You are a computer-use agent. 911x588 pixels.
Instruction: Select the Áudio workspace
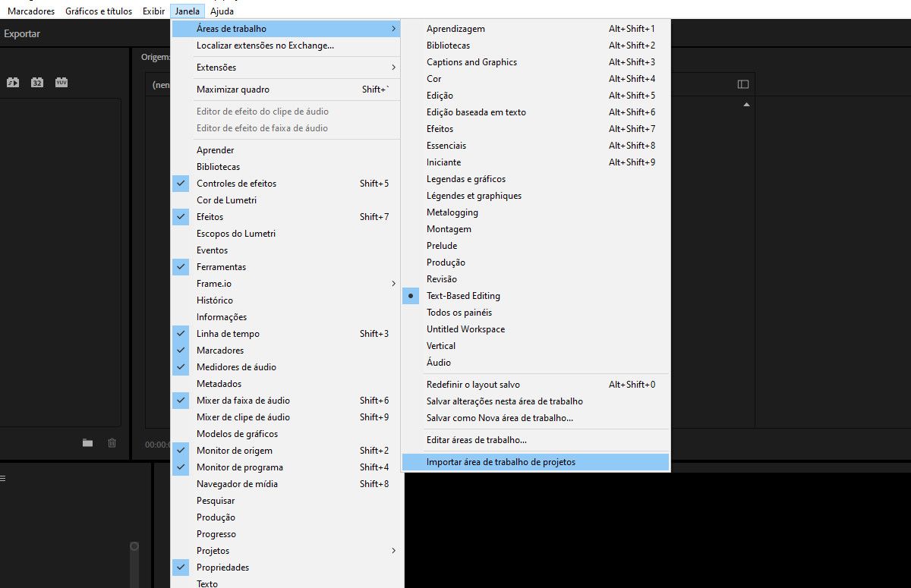536,363
